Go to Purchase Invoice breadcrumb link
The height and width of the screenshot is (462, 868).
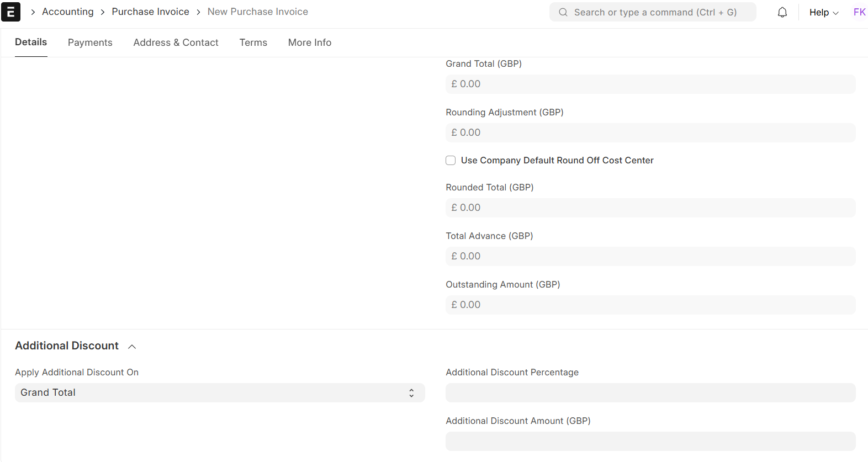pyautogui.click(x=150, y=12)
